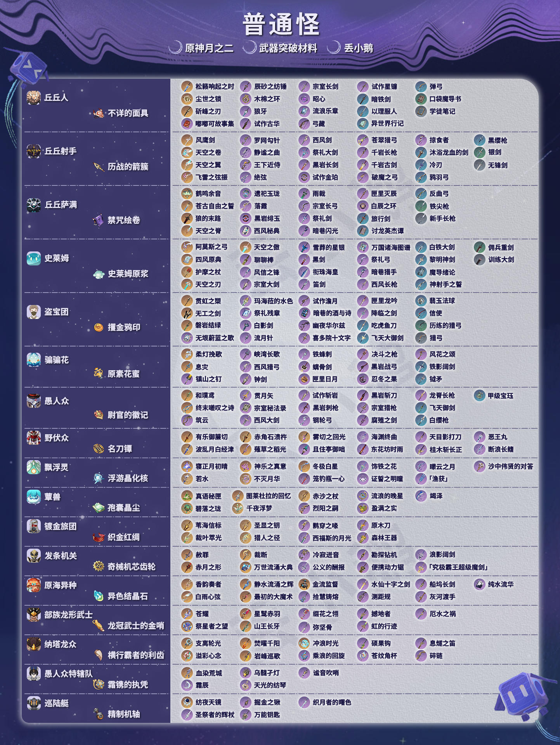This screenshot has width=560, height=745.
Task: Select the 丘丘射手 enemy portrait icon
Action: click(x=34, y=151)
